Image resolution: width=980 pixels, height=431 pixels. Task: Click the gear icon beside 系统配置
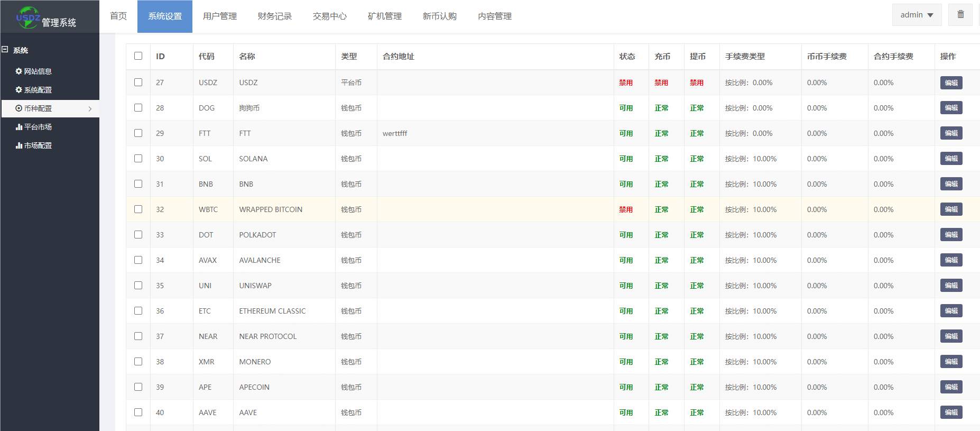(x=19, y=90)
